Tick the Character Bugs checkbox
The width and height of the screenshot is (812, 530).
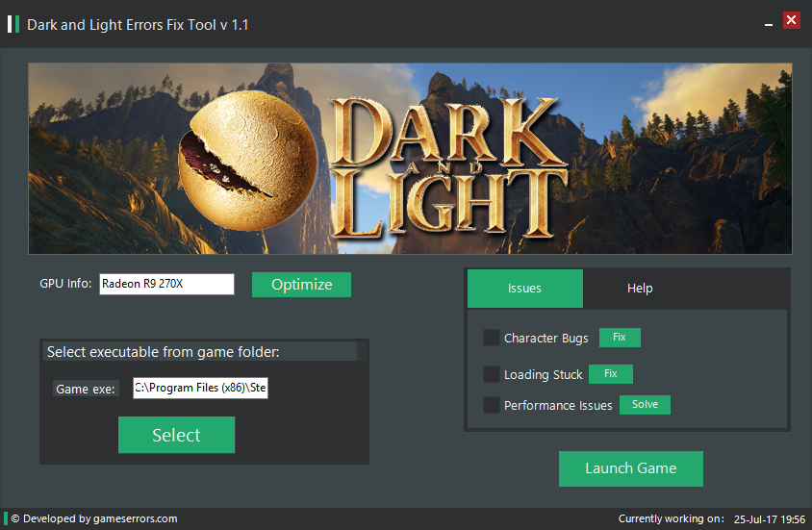coord(491,338)
